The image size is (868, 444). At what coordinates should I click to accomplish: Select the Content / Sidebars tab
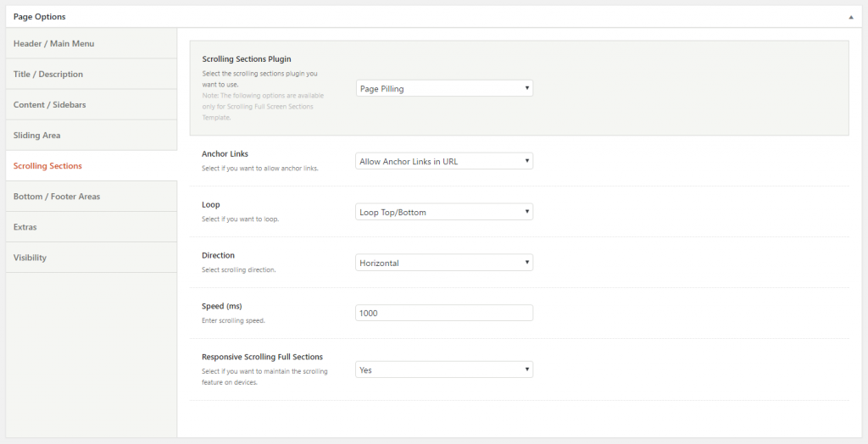coord(49,105)
